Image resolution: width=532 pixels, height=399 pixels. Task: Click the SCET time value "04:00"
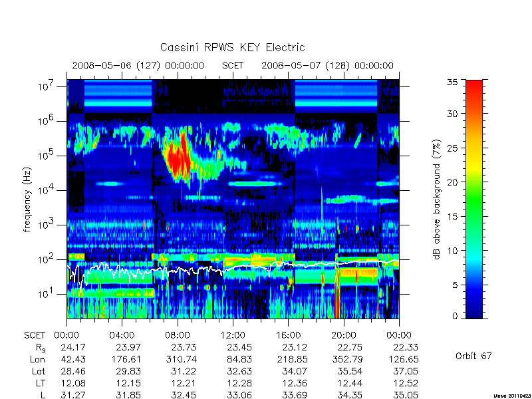pyautogui.click(x=122, y=336)
